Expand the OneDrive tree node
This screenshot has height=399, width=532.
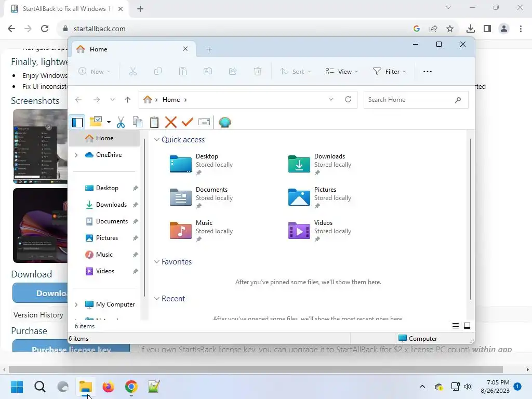(x=76, y=155)
